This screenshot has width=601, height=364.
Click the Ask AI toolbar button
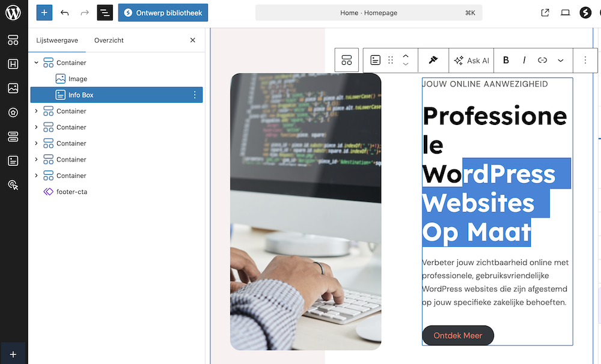(472, 60)
